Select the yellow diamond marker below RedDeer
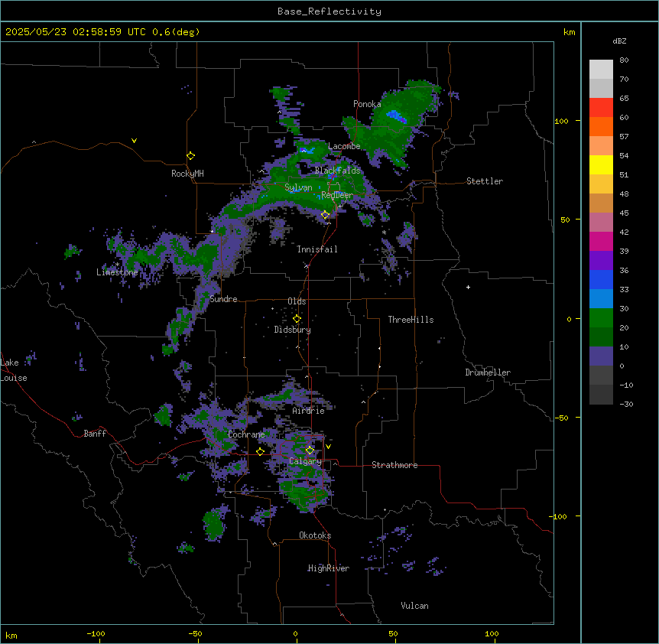The width and height of the screenshot is (659, 644). 325,215
